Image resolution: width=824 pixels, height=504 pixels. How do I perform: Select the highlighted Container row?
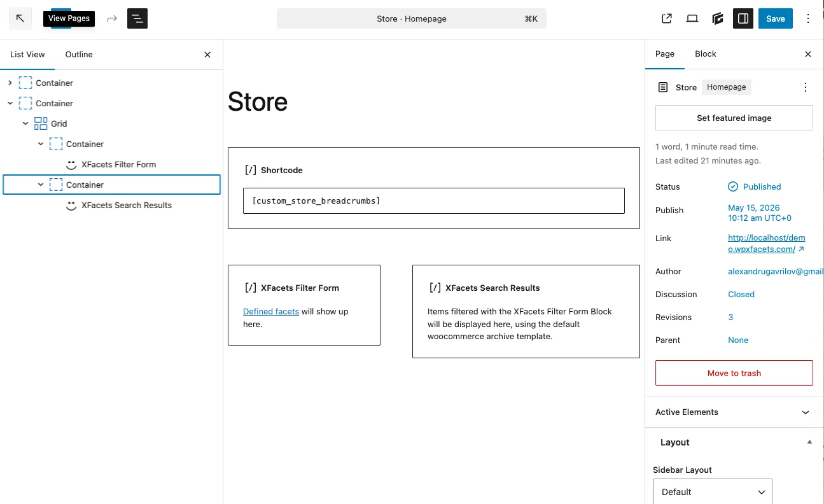[111, 185]
